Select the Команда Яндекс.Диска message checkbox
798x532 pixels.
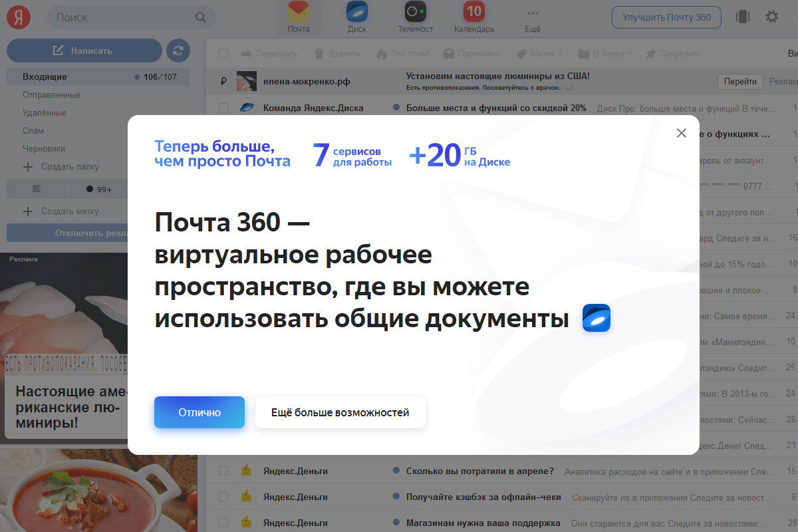[223, 107]
